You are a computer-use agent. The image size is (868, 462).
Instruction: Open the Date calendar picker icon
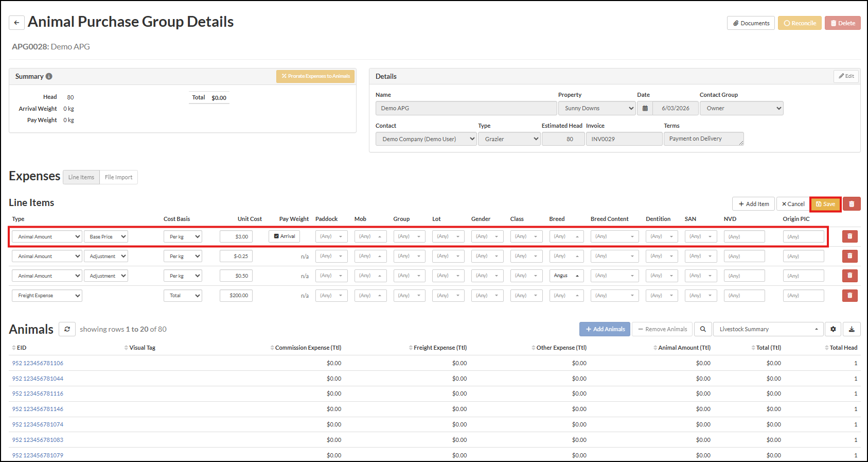point(645,108)
